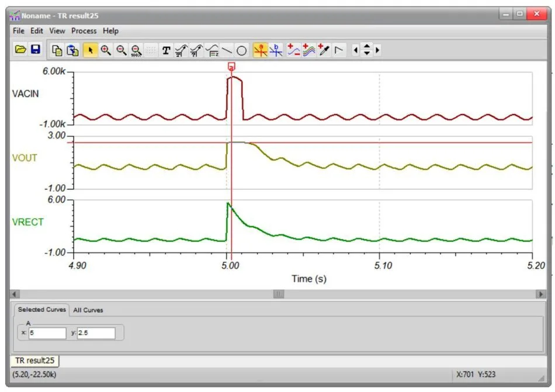The image size is (555, 392).
Task: Click the VOUT curve label
Action: [25, 158]
